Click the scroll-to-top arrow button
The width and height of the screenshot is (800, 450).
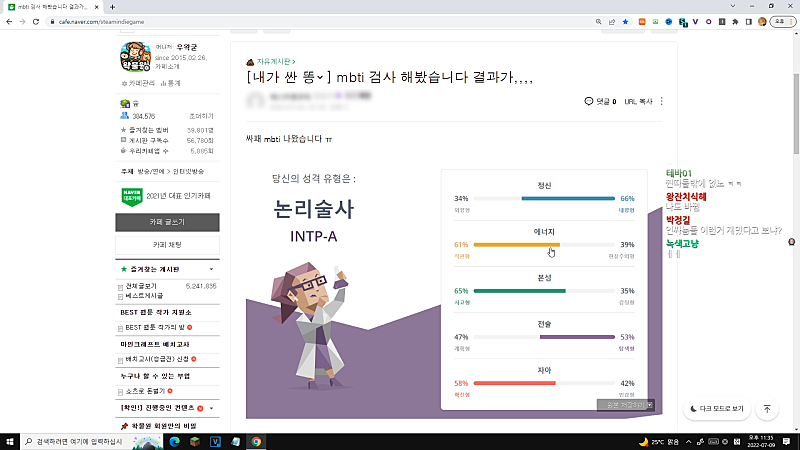point(767,409)
